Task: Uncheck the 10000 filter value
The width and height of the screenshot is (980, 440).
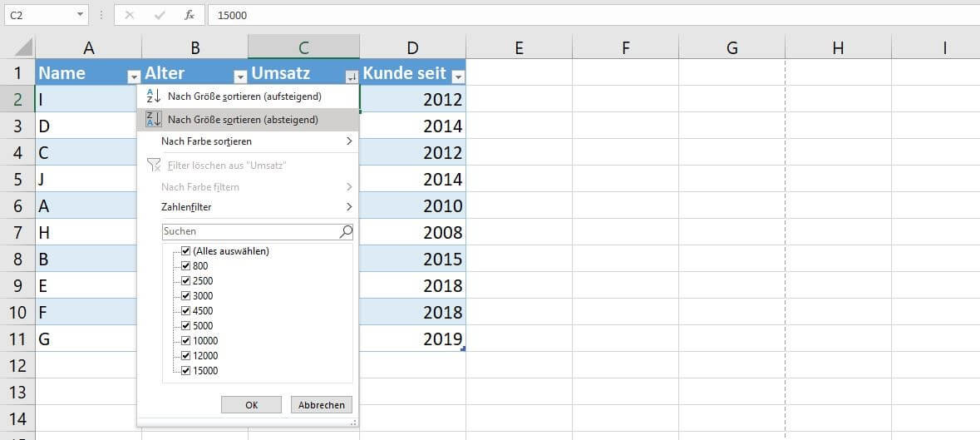Action: pyautogui.click(x=185, y=341)
